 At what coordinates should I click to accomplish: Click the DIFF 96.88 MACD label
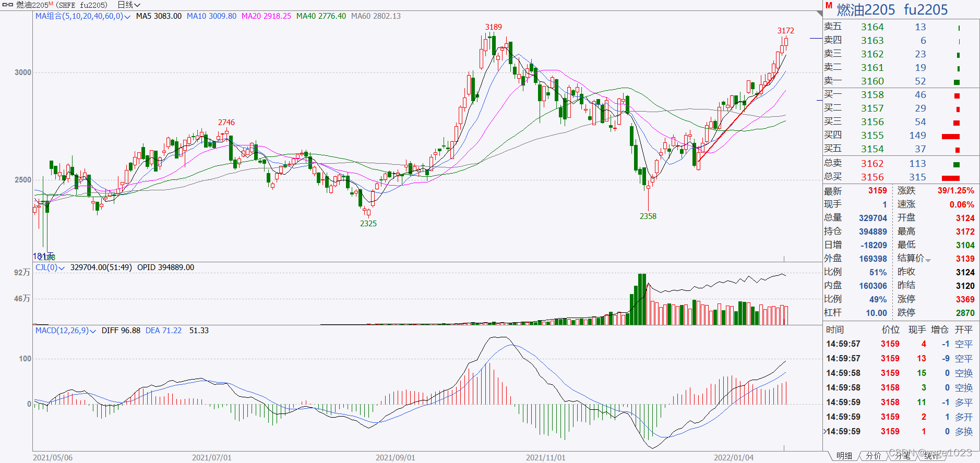click(121, 331)
